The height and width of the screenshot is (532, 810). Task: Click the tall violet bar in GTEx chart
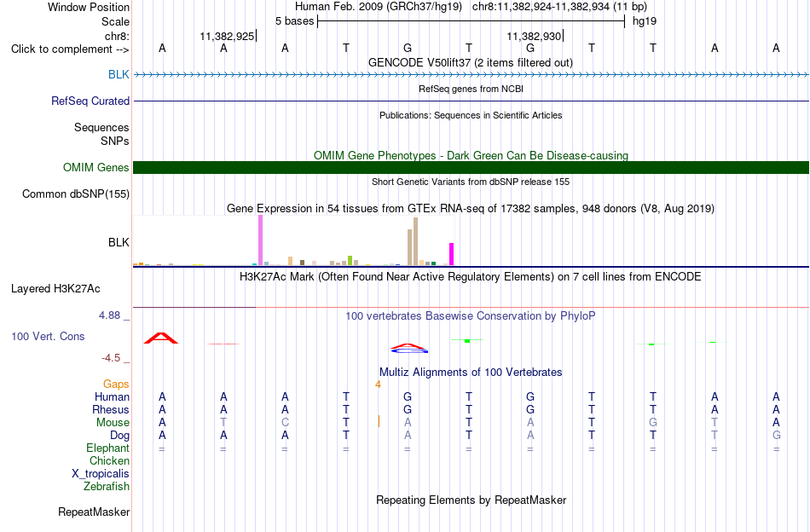[260, 240]
